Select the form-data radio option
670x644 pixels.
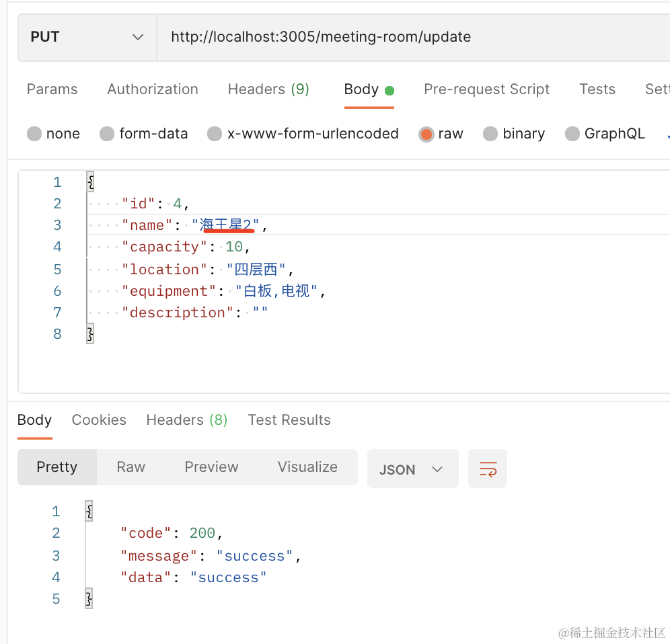[x=107, y=134]
